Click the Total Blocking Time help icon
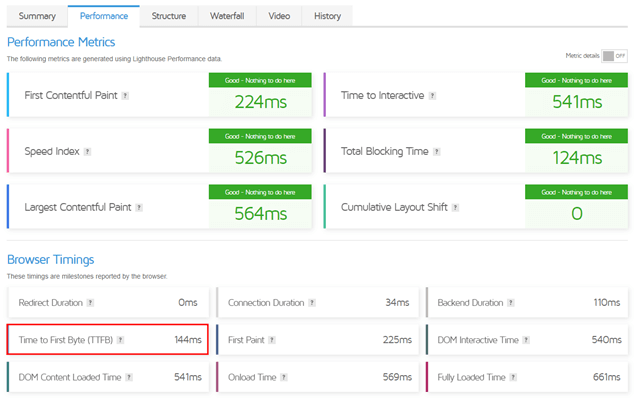This screenshot has width=636, height=400. pyautogui.click(x=437, y=152)
